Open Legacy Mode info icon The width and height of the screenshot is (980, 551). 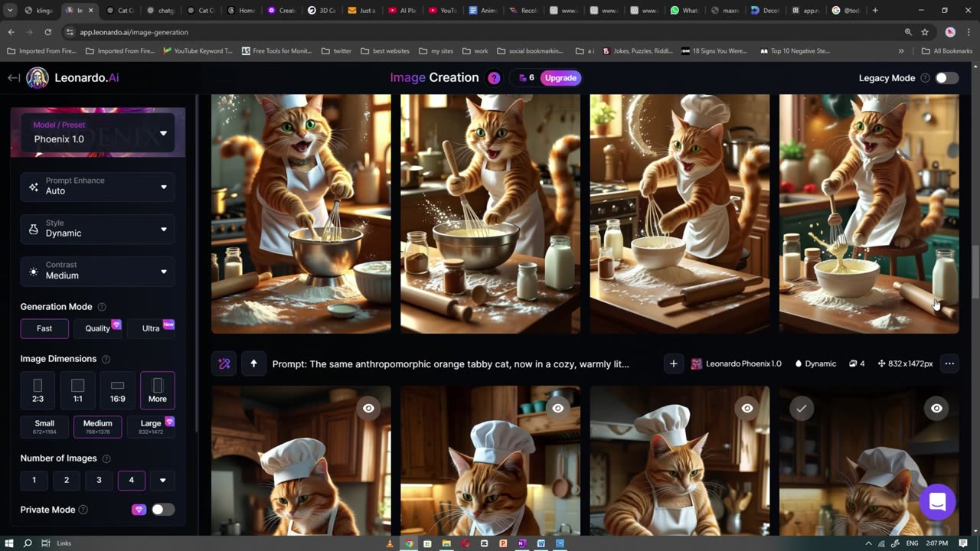click(925, 78)
